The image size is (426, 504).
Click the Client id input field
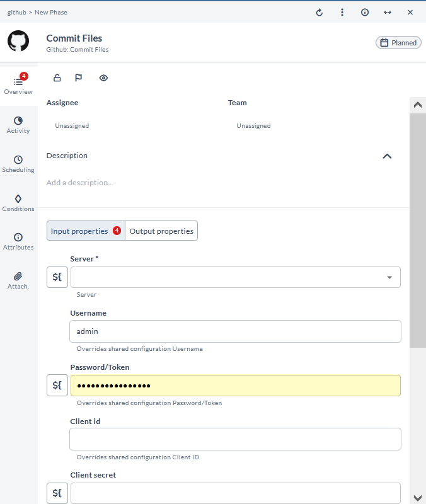[235, 439]
